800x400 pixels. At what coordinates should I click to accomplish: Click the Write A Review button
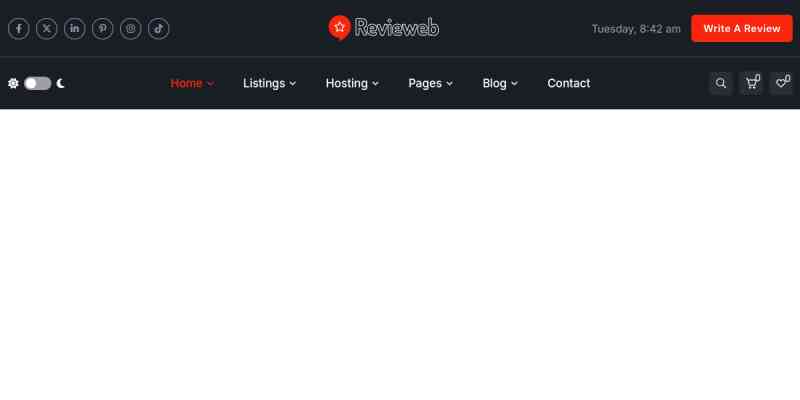742,29
